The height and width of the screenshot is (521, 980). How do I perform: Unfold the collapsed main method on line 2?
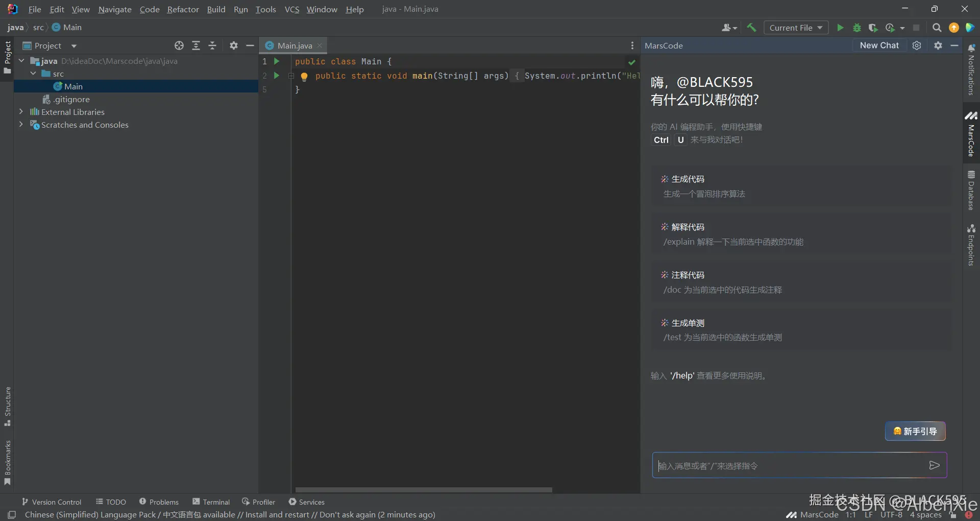pyautogui.click(x=291, y=76)
